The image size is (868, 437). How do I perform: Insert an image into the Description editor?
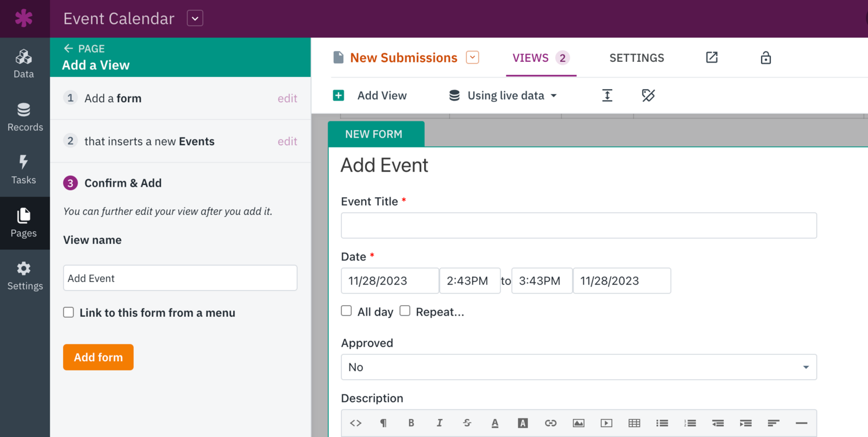click(x=578, y=423)
